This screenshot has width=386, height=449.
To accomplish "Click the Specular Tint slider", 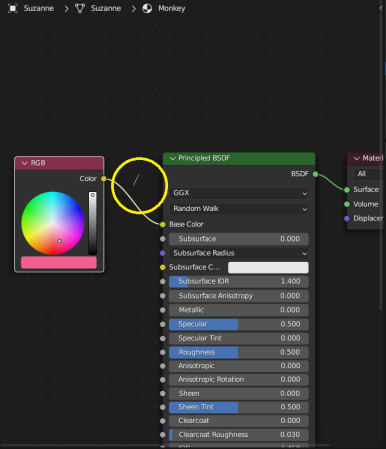I will pyautogui.click(x=239, y=338).
